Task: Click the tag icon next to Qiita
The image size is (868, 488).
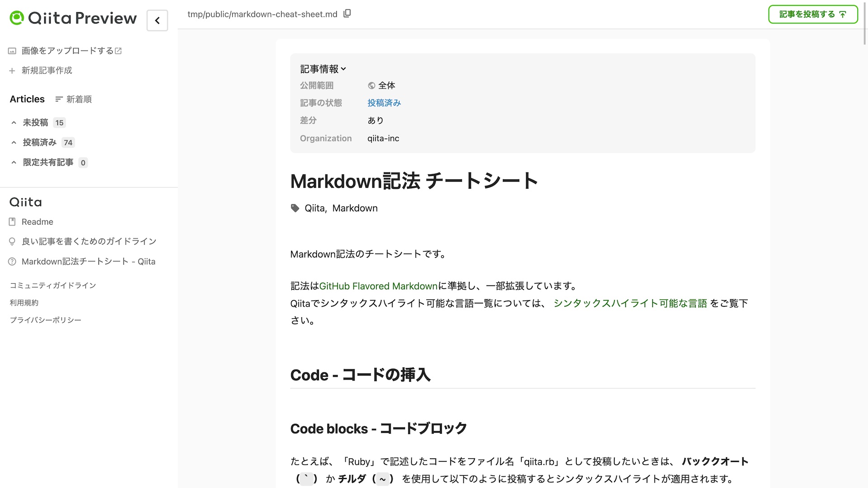Action: (295, 208)
